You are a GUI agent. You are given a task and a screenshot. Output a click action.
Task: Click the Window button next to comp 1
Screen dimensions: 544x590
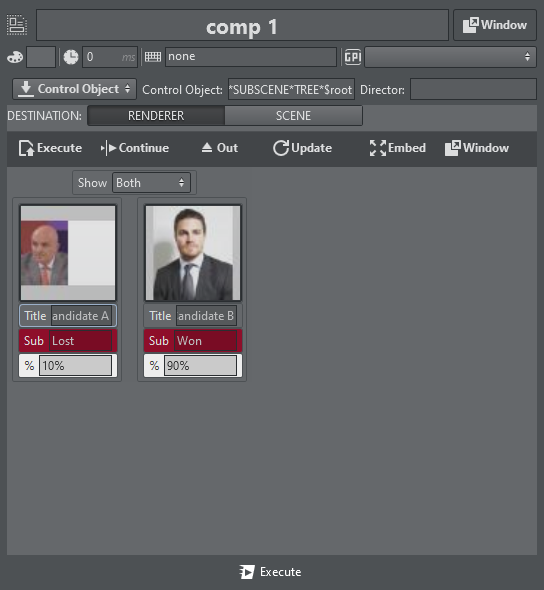click(x=495, y=25)
